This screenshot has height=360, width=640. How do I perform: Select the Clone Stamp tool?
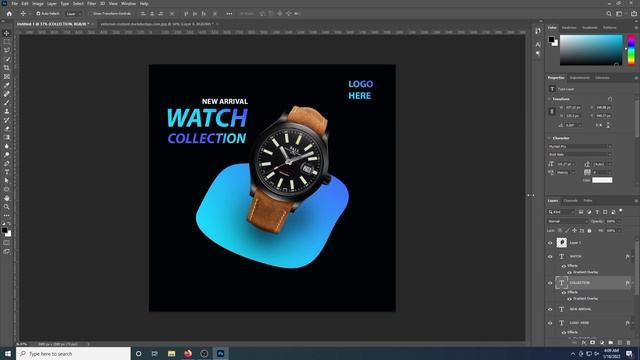click(7, 111)
